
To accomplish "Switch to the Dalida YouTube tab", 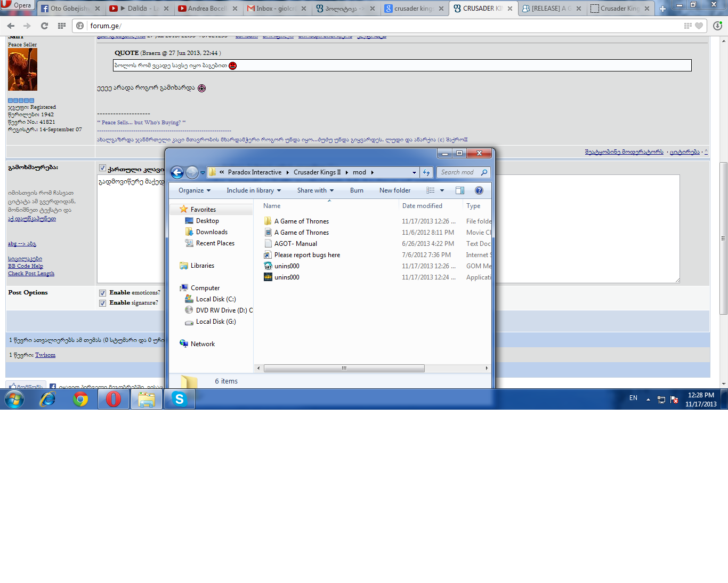I will 139,9.
